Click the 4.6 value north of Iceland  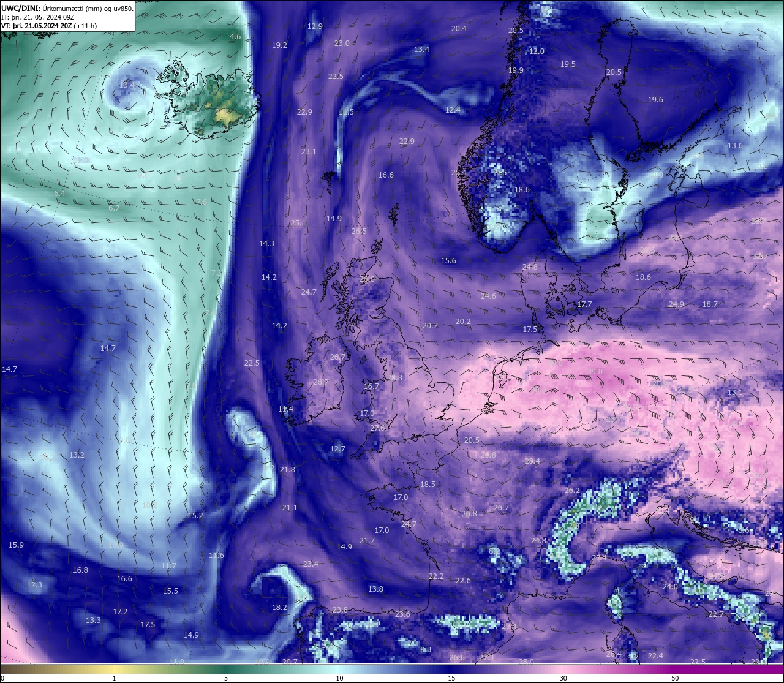[235, 37]
